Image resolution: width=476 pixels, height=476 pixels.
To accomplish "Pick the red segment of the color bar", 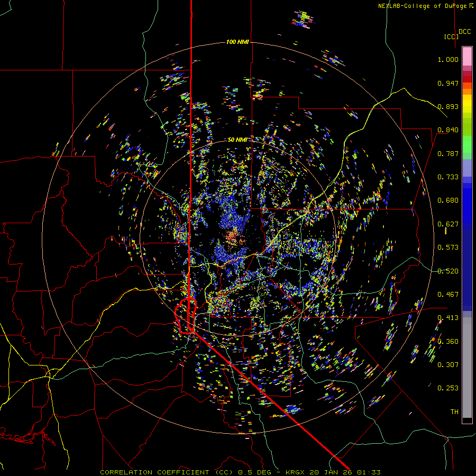I will pyautogui.click(x=467, y=79).
